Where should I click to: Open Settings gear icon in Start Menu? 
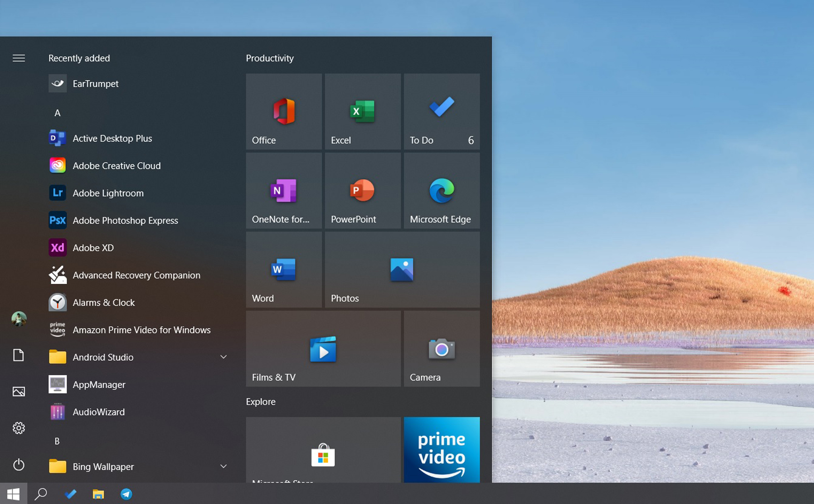point(18,427)
